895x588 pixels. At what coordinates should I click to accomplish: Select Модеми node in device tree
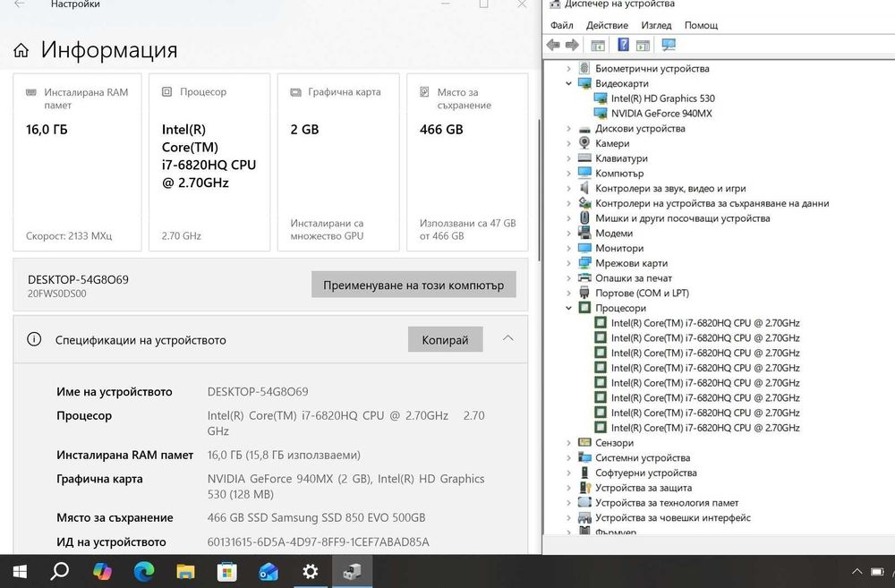(x=614, y=233)
